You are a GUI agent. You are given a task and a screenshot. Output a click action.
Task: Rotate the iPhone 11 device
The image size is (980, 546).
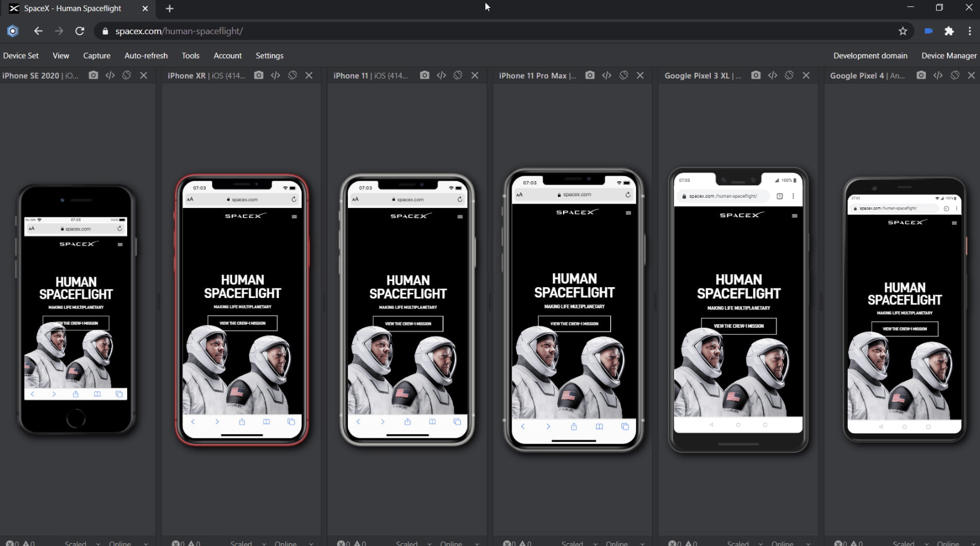click(x=457, y=75)
